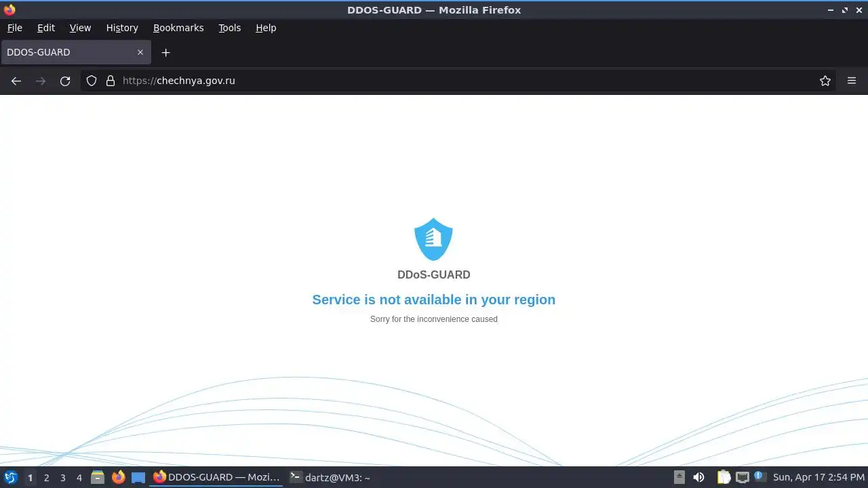Open the system start menu icon
Screen dimensions: 868x488
point(10,477)
